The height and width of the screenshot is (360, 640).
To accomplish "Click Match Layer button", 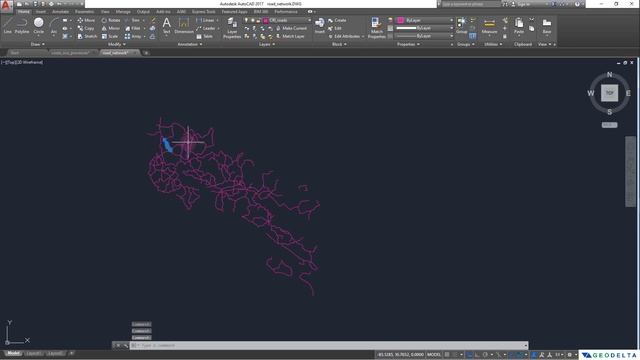I will tap(290, 36).
